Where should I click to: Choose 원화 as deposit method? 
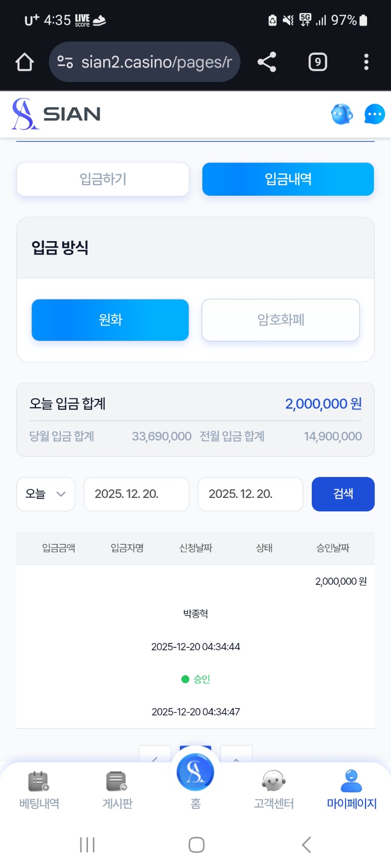coord(110,320)
